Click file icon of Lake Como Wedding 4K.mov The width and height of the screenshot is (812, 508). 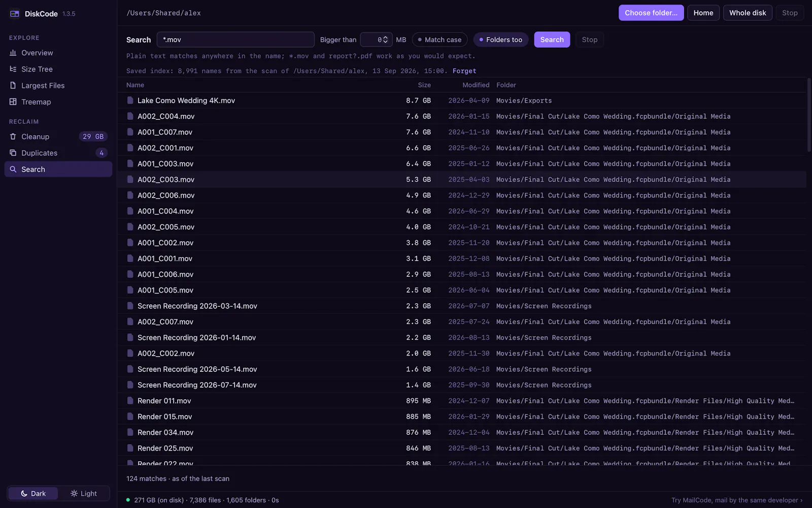click(130, 101)
